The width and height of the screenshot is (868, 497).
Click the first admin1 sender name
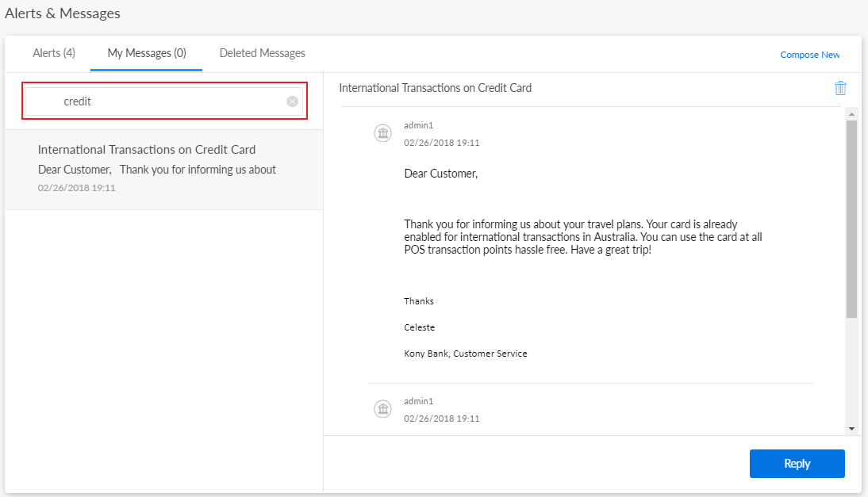[x=419, y=125]
